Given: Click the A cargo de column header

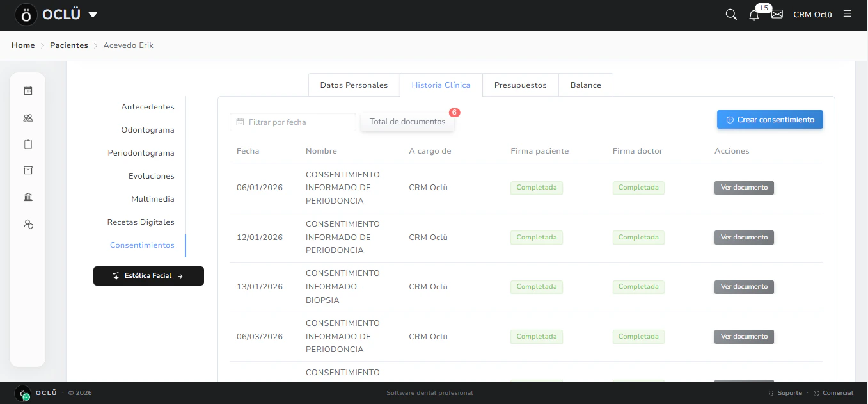Looking at the screenshot, I should tap(430, 151).
